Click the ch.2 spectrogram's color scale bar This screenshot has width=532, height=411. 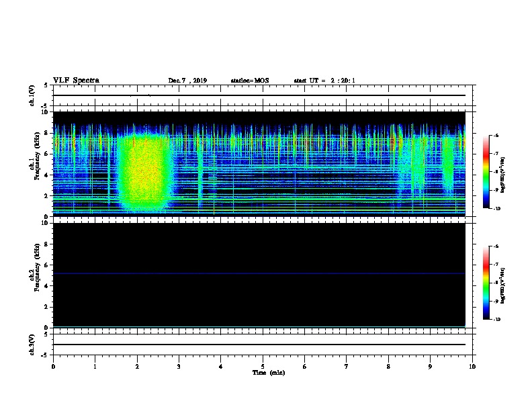486,283
